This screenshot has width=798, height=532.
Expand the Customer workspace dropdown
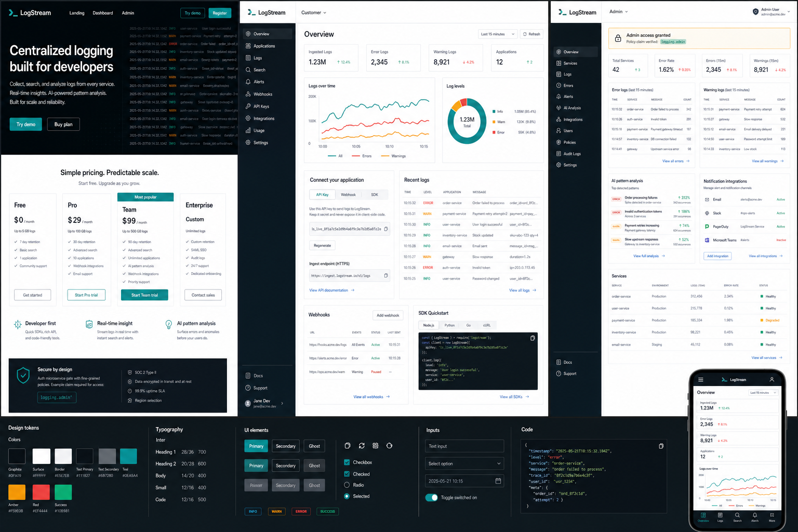[x=314, y=12]
